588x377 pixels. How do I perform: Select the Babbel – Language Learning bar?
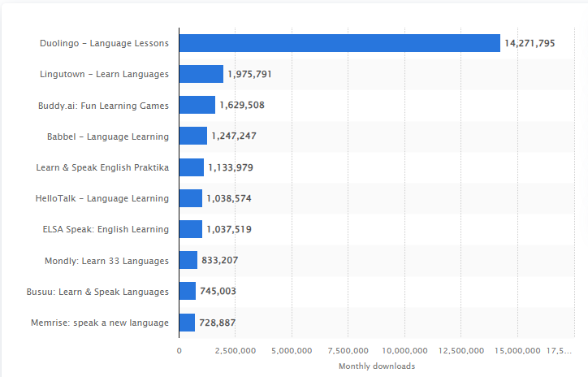pyautogui.click(x=192, y=136)
